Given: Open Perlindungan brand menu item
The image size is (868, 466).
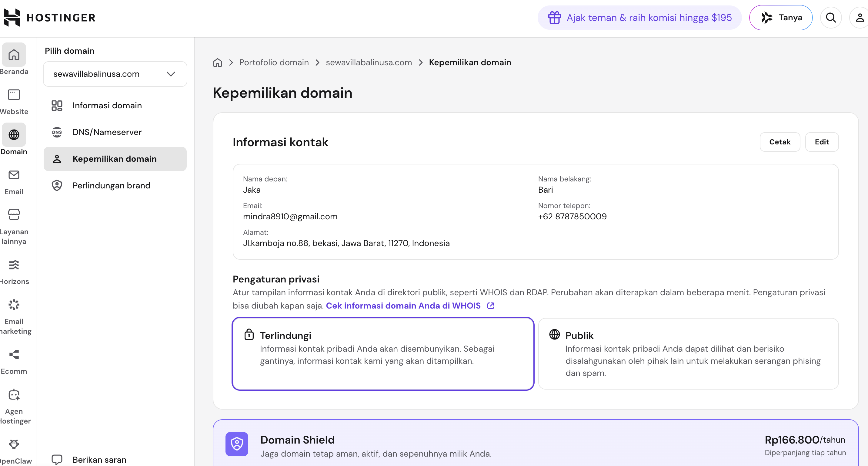Looking at the screenshot, I should [115, 185].
